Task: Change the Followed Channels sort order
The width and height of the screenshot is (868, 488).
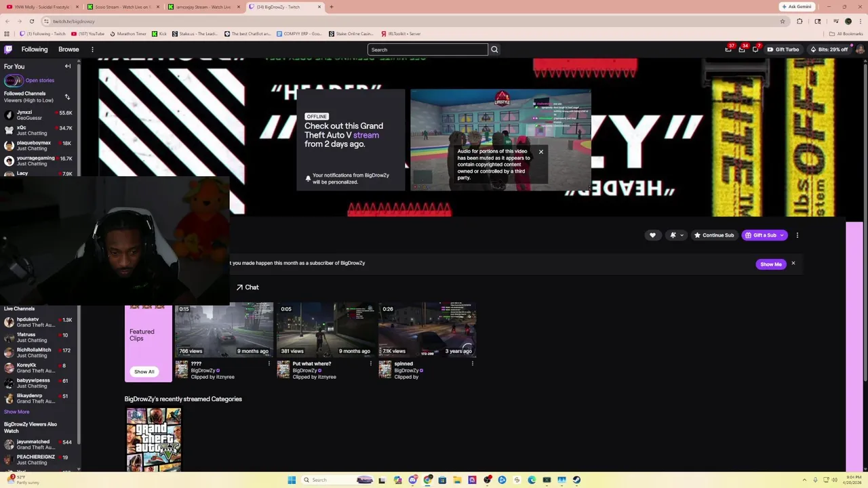Action: coord(67,97)
